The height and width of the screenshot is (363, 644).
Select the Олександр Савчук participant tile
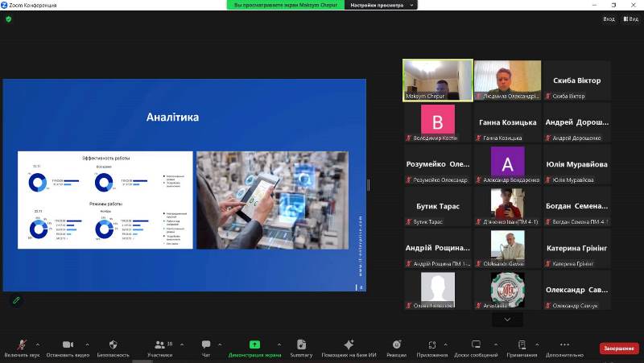[576, 290]
